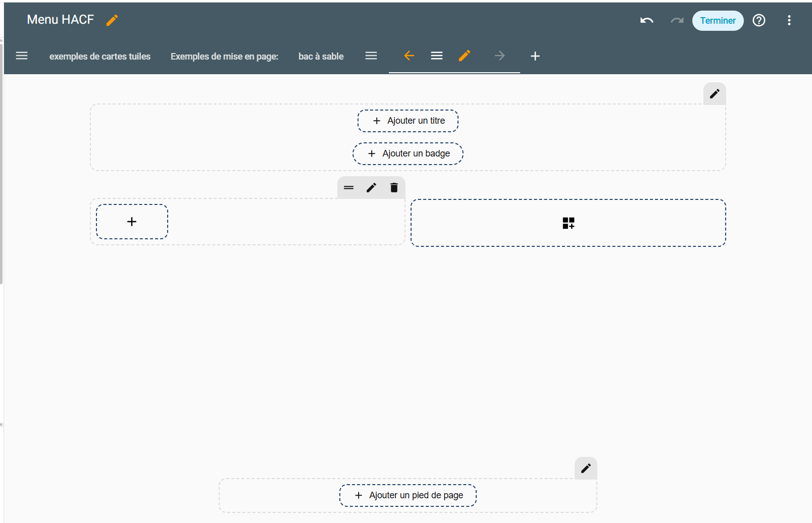
Task: Switch to Exemples de mise en page tab
Action: click(224, 57)
